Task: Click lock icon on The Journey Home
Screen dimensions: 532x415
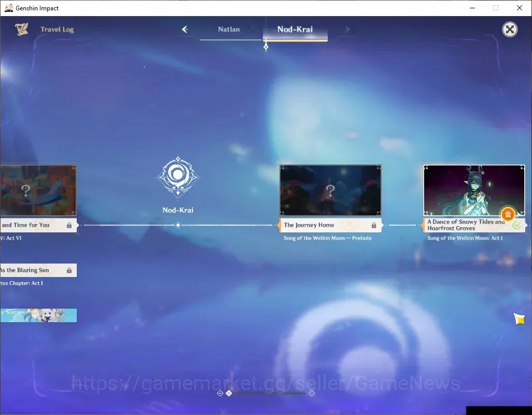Action: pyautogui.click(x=373, y=225)
